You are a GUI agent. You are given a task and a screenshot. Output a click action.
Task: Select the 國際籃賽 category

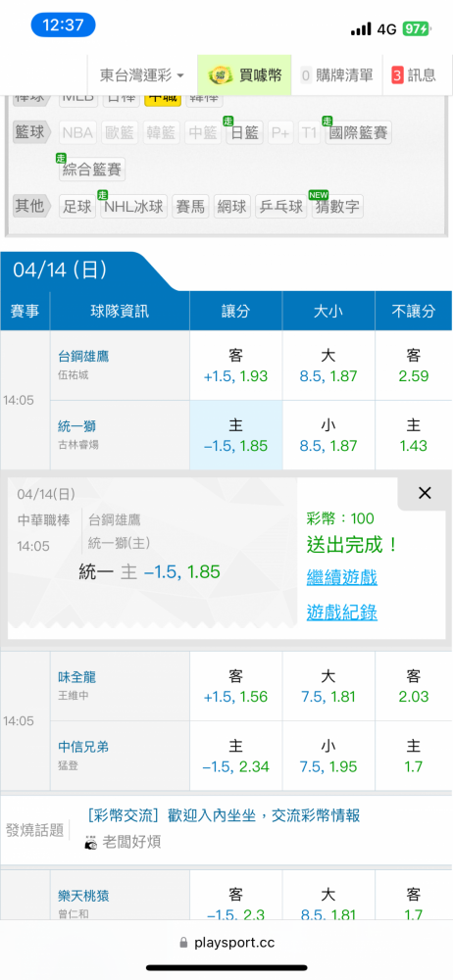click(359, 132)
